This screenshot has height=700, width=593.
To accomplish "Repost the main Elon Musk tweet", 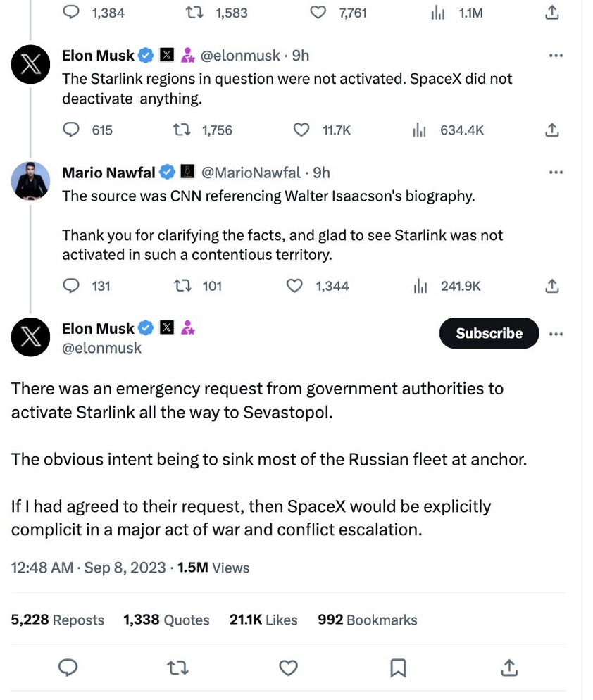I will [x=178, y=667].
